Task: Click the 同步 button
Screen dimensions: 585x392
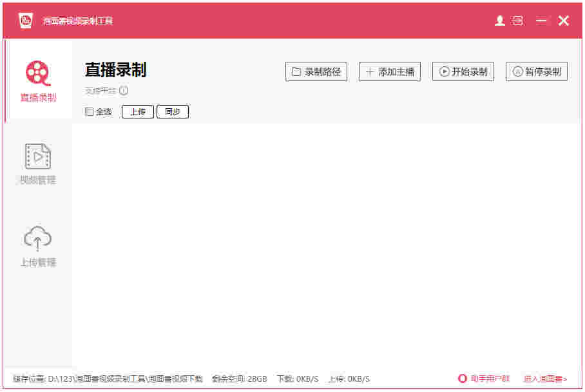Action: pyautogui.click(x=172, y=111)
